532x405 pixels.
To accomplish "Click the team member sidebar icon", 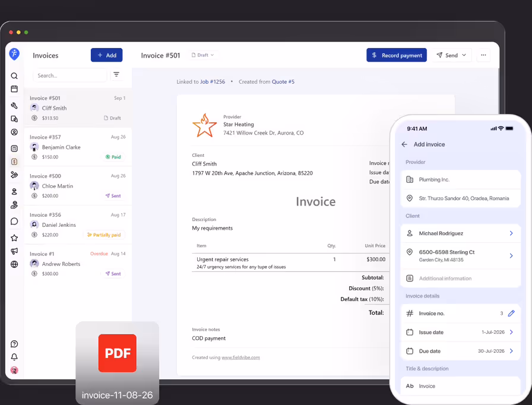I will 14,191.
